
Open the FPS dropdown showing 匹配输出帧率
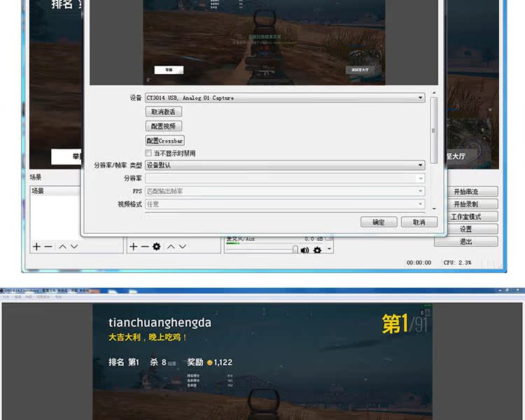pyautogui.click(x=286, y=191)
